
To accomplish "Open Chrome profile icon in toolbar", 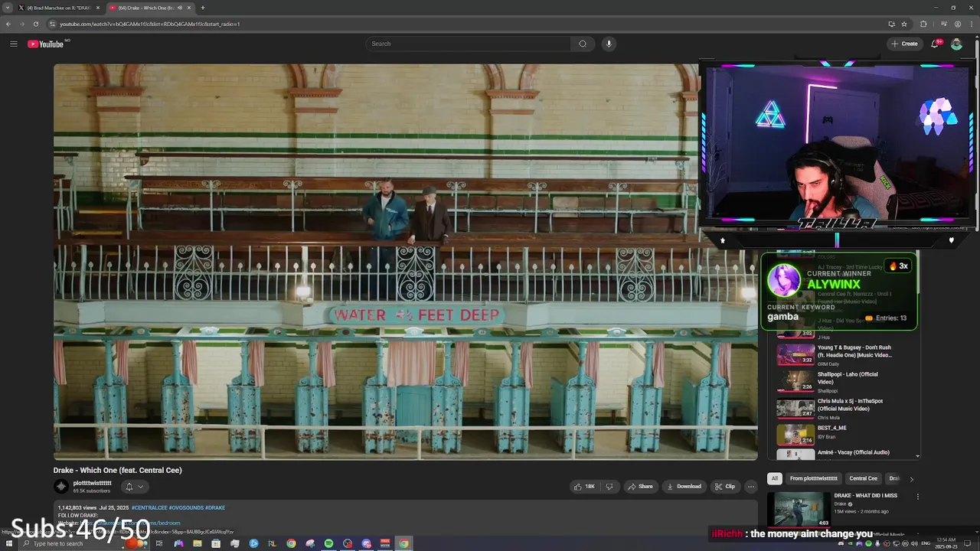I will click(958, 24).
